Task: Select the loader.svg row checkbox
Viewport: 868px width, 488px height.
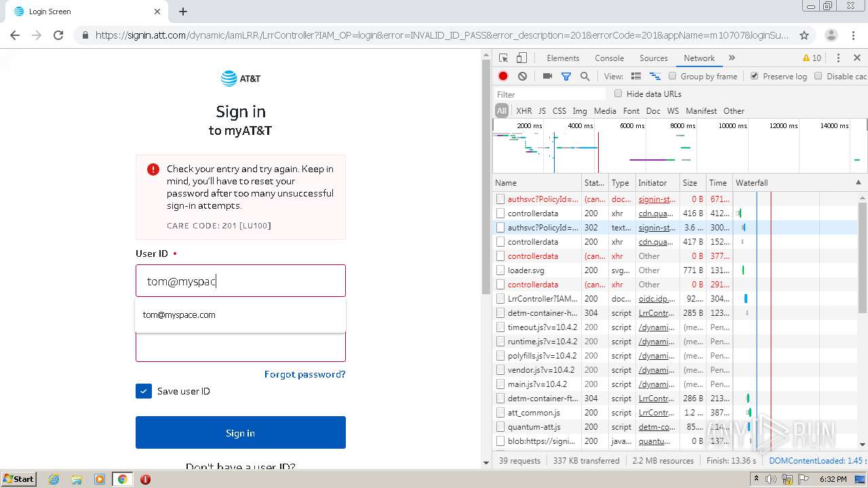Action: coord(500,270)
